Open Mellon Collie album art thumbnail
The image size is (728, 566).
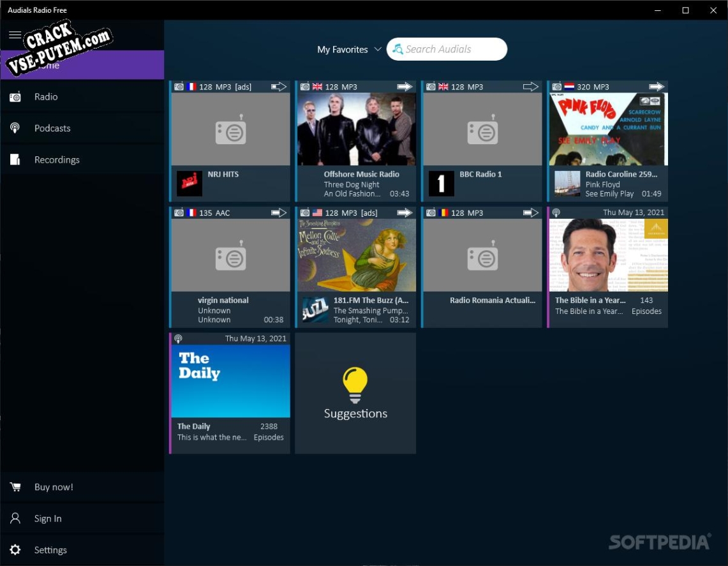point(356,255)
